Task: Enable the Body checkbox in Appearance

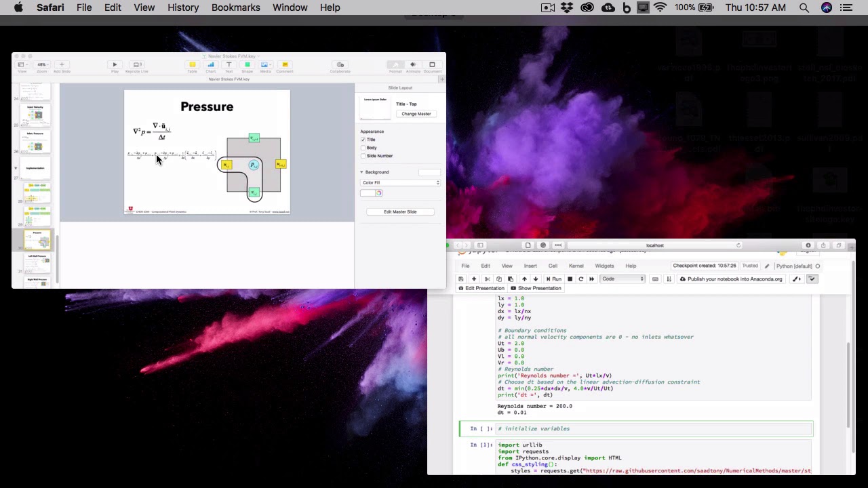Action: tap(363, 148)
